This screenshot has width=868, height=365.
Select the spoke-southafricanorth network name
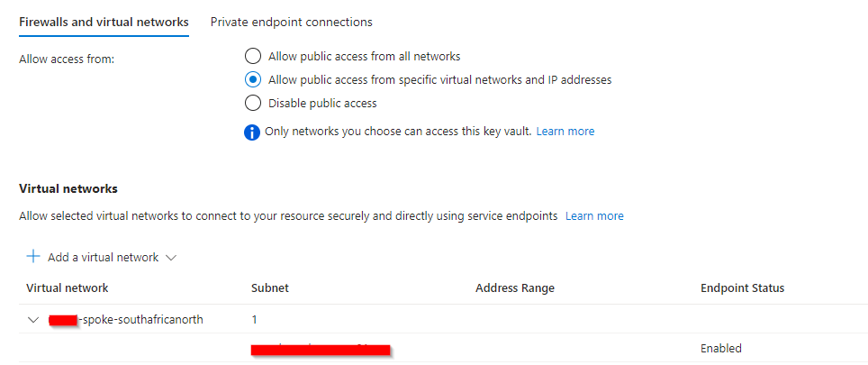pos(126,320)
